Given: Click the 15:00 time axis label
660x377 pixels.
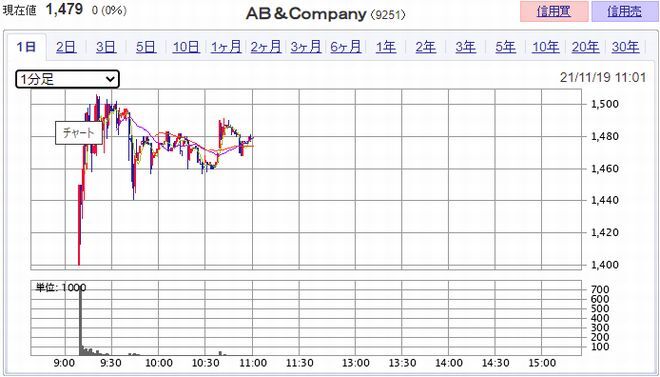Looking at the screenshot, I should (x=542, y=363).
